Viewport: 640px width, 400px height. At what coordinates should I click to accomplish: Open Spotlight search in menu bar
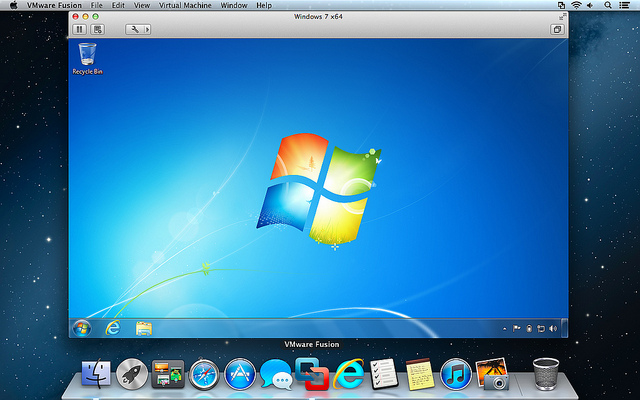pyautogui.click(x=608, y=5)
